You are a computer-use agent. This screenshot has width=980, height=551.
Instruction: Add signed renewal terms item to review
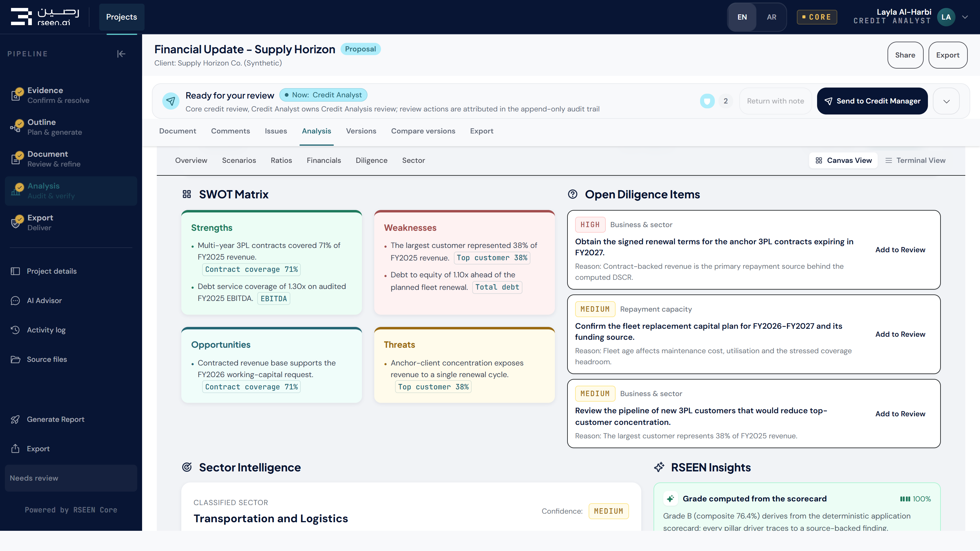[x=900, y=250]
